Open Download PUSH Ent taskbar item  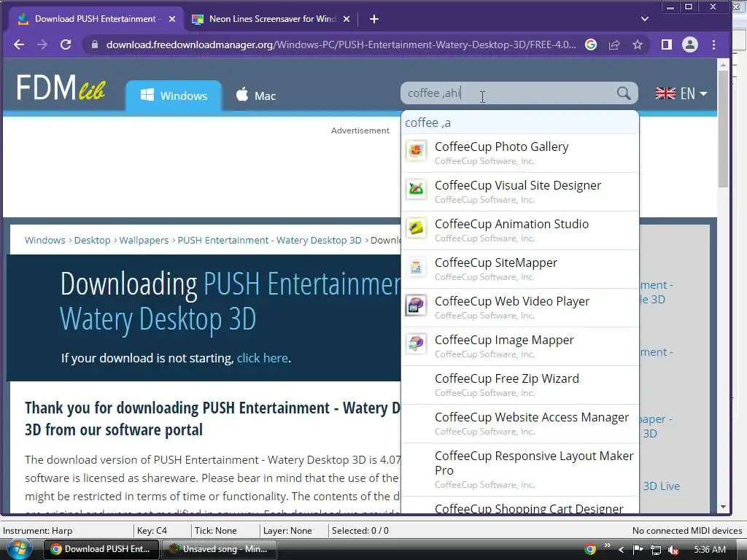[x=101, y=549]
